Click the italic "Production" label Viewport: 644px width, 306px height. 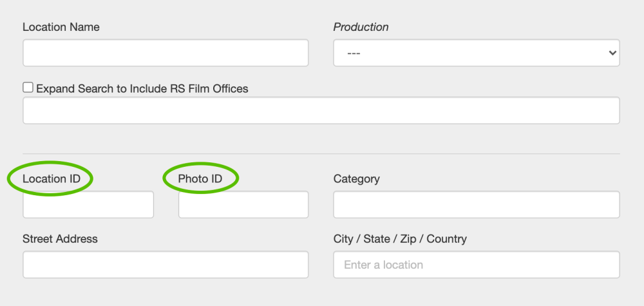(x=361, y=27)
